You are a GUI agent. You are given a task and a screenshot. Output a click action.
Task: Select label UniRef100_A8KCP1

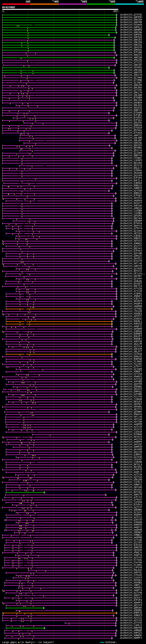click(x=131, y=55)
